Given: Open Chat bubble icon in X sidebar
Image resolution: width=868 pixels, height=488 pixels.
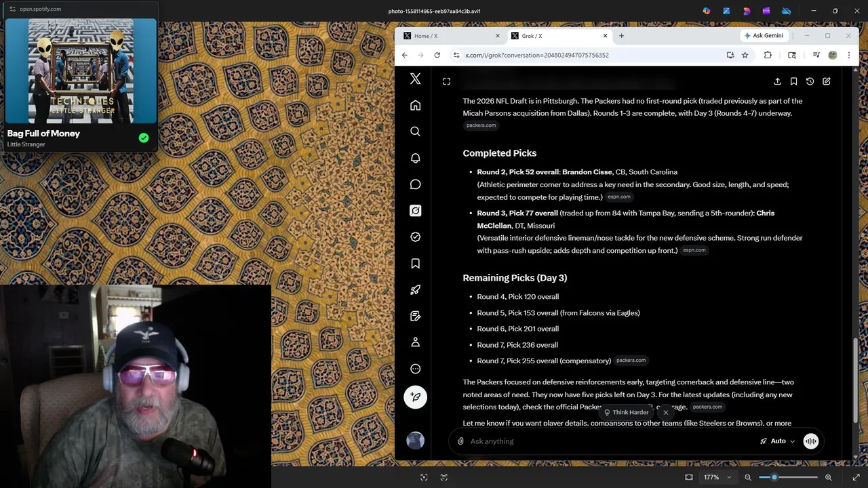Looking at the screenshot, I should point(415,184).
